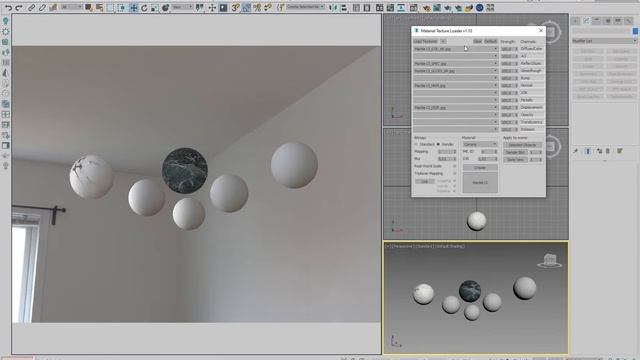Screen dimensions: 640x360
Task: Toggle Window/Crossing selection mode
Action: click(x=121, y=7)
